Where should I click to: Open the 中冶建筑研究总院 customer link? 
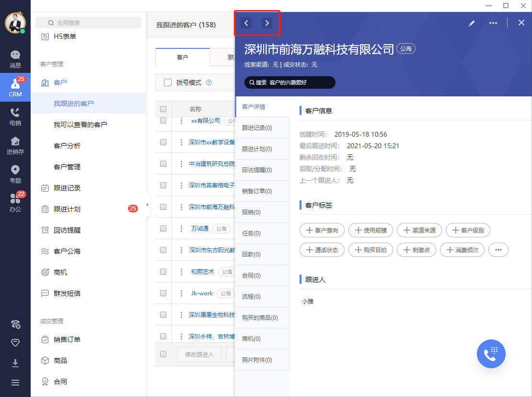click(x=211, y=164)
